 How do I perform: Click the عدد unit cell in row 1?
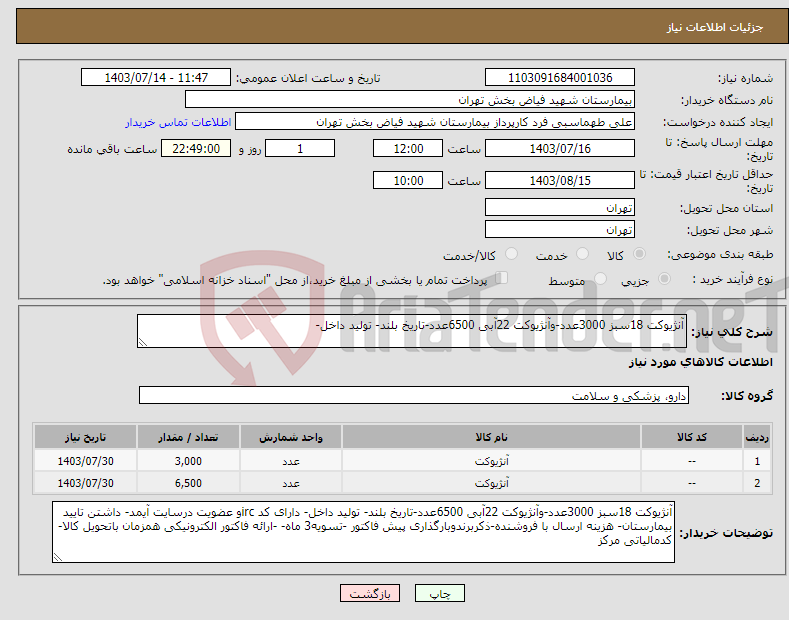tap(291, 460)
